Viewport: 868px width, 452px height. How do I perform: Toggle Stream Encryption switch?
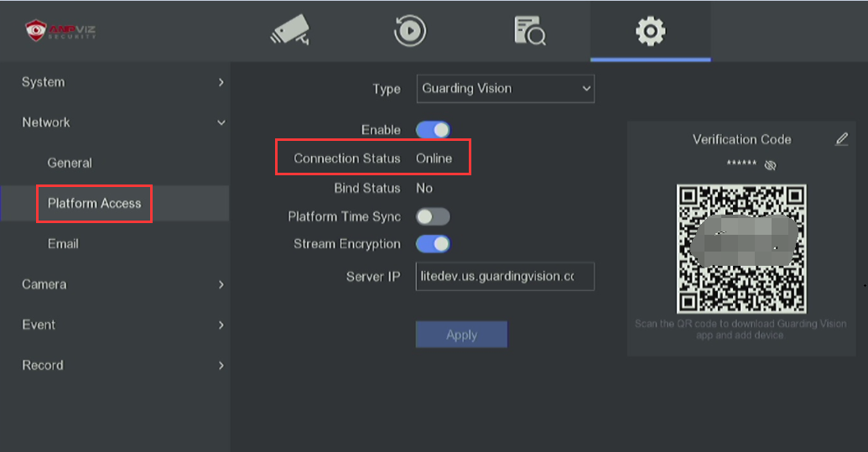tap(433, 244)
